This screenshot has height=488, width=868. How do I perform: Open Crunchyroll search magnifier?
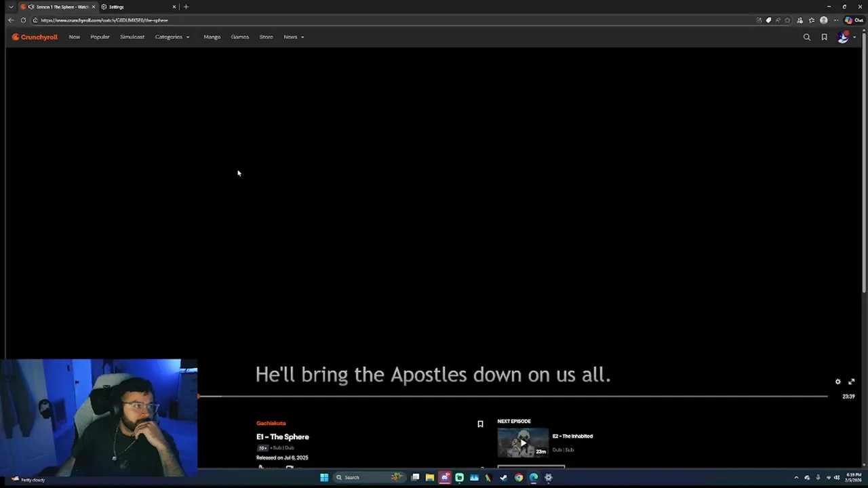click(x=807, y=37)
